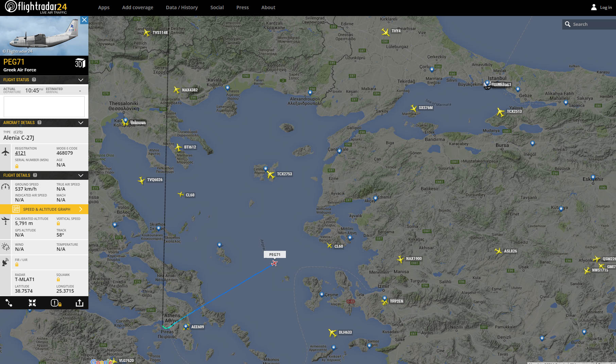Screen dimensions: 616x364
Task: Click the squawk lock icon
Action: (x=58, y=279)
